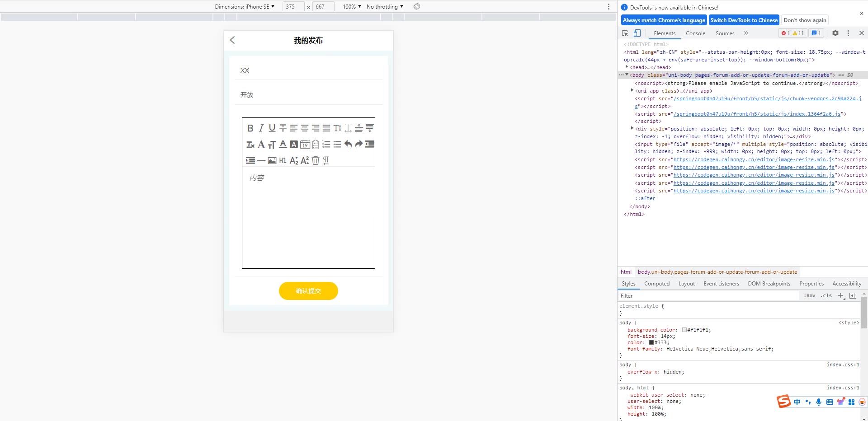Viewport: 868px width, 421px height.
Task: Click the underline formatting icon
Action: (272, 128)
